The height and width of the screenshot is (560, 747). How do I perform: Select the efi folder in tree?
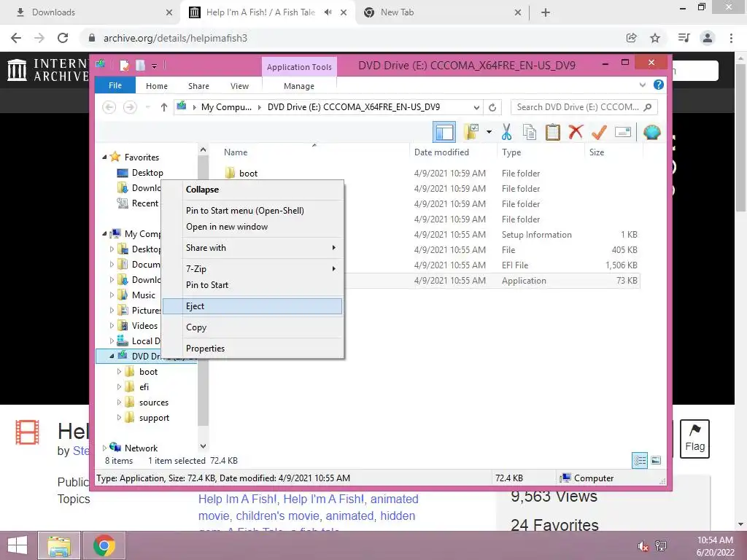coord(144,387)
